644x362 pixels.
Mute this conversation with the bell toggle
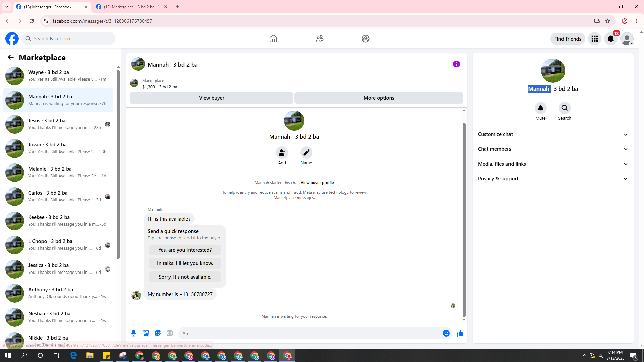[x=540, y=108]
